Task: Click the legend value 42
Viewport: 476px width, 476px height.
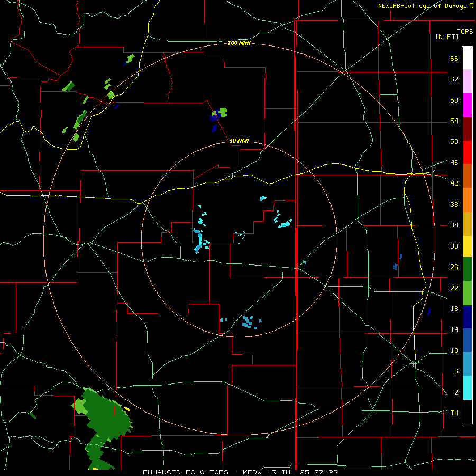Action: [454, 184]
